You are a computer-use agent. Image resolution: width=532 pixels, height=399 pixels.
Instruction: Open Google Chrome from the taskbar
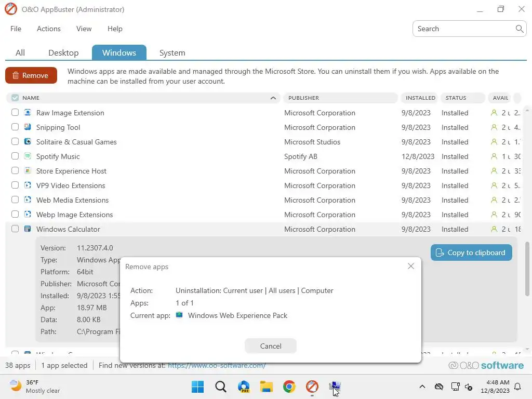click(x=289, y=387)
